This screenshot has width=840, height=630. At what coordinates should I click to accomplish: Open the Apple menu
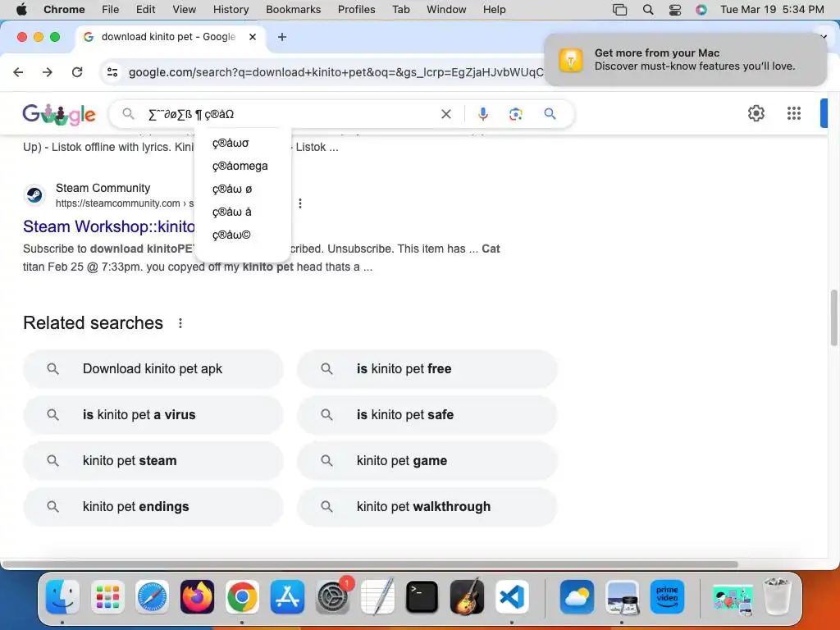tap(21, 9)
